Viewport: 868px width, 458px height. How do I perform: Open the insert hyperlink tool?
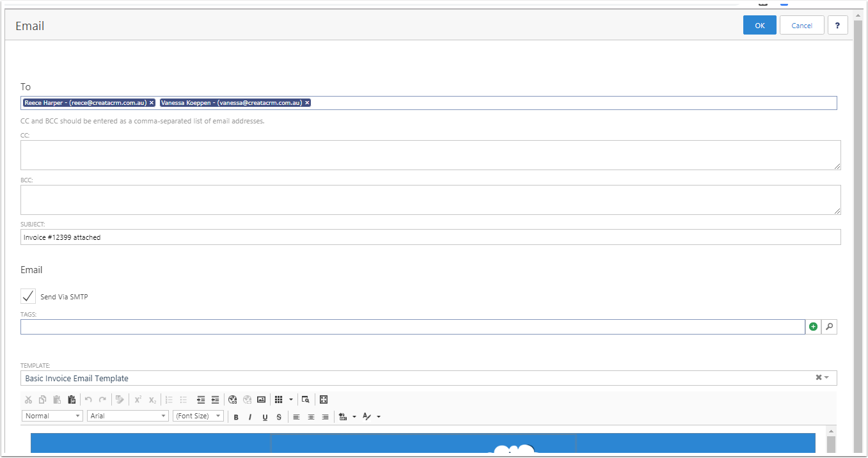(232, 400)
